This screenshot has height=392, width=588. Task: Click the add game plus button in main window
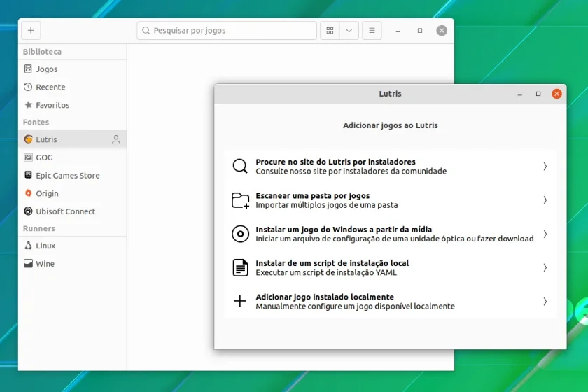click(x=31, y=30)
